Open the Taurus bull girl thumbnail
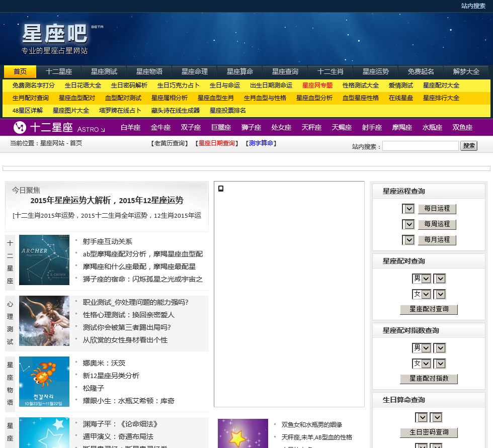 pos(44,321)
